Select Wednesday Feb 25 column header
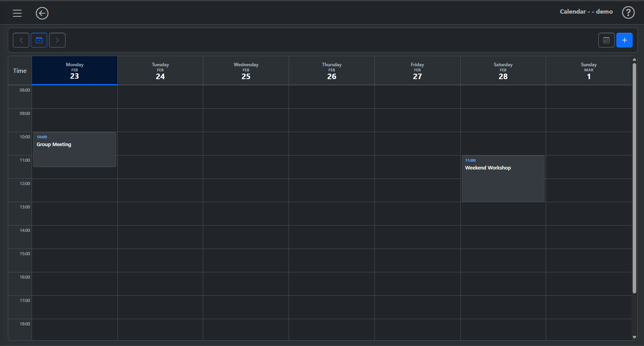 click(246, 71)
